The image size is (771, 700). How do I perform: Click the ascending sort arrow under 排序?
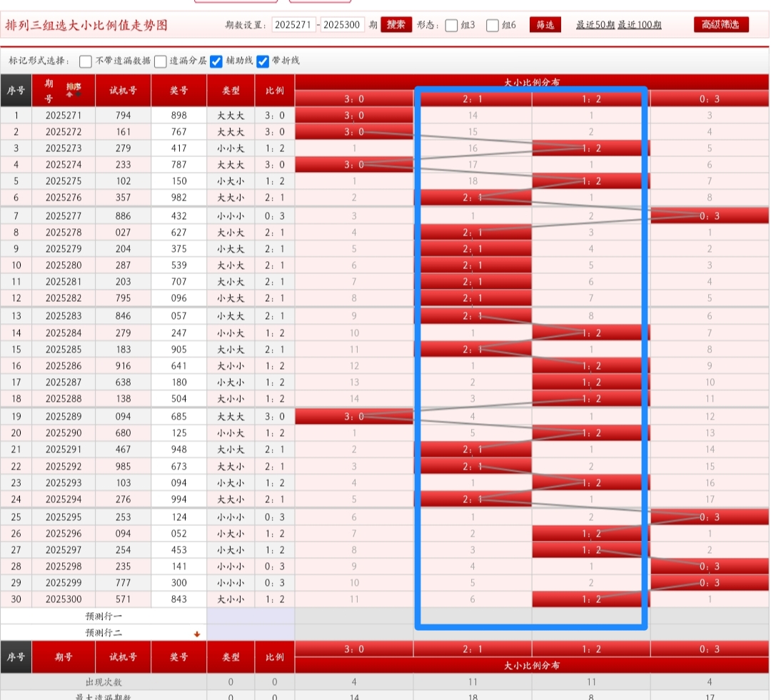pyautogui.click(x=69, y=94)
